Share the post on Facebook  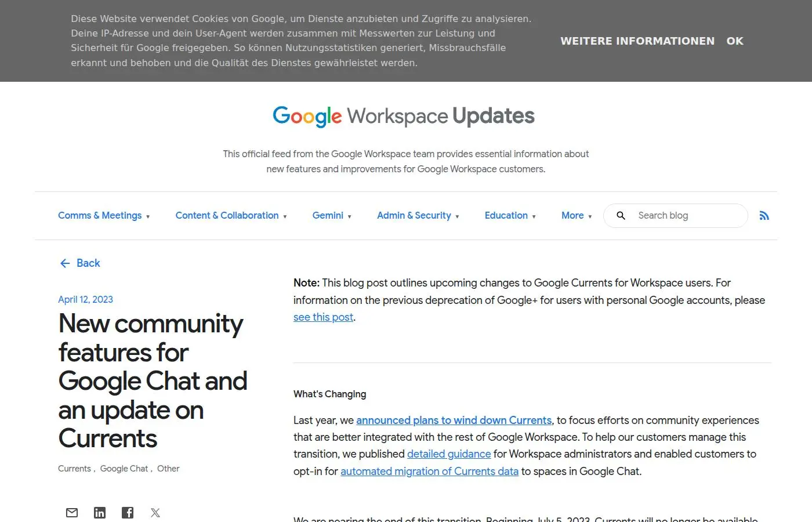click(x=128, y=513)
